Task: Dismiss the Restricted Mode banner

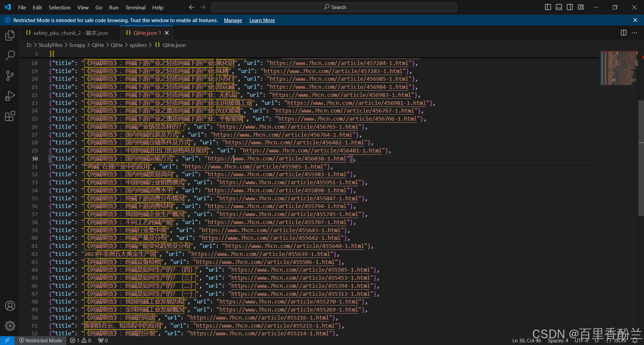Action: (635, 20)
